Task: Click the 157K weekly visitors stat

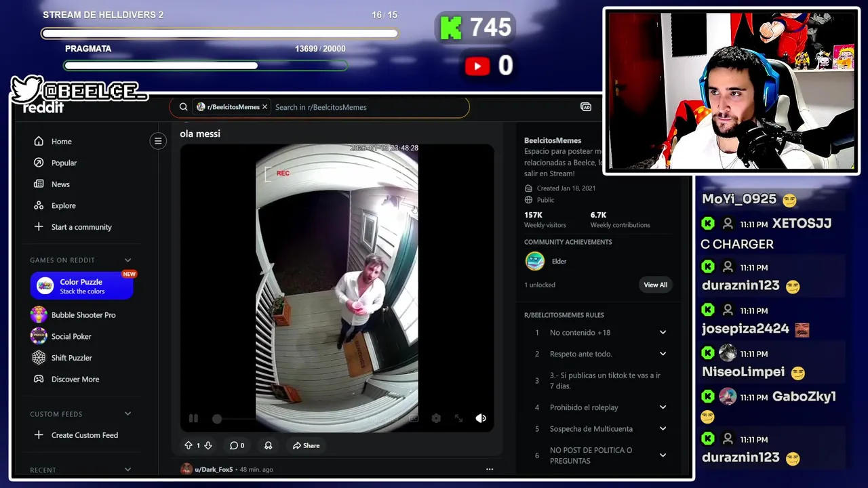Action: (545, 220)
